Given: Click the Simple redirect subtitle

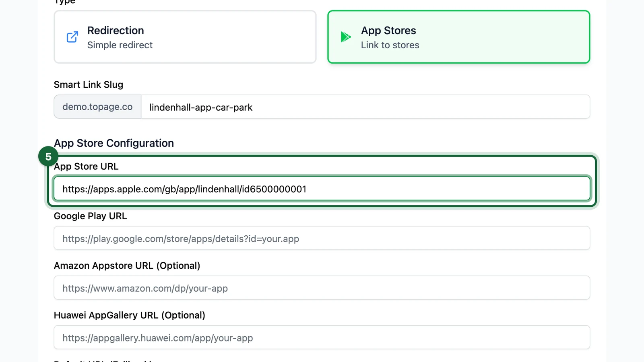Looking at the screenshot, I should [120, 45].
